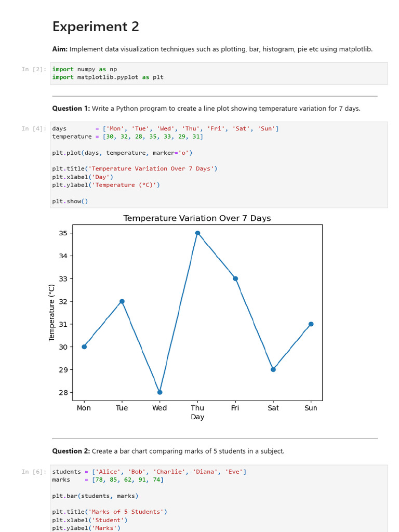Image resolution: width=399 pixels, height=532 pixels.
Task: Click the In [6] students code cell
Action: (219, 498)
